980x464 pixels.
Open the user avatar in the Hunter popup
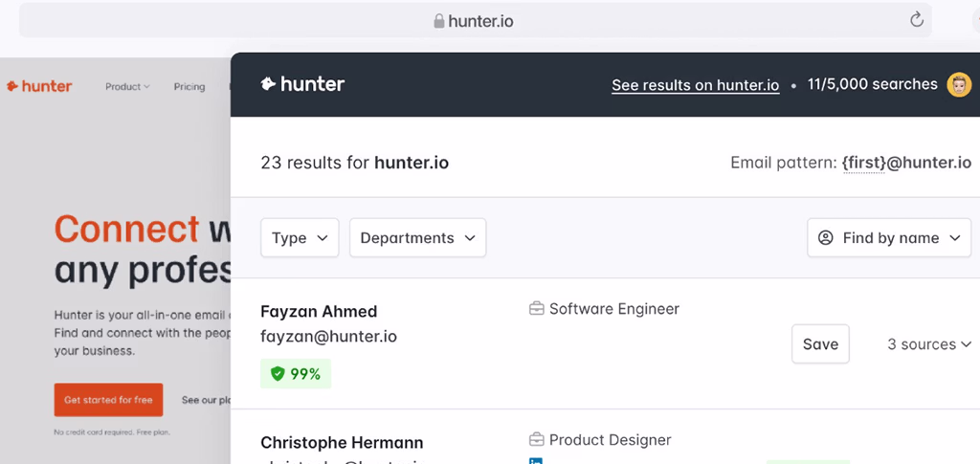pos(959,85)
